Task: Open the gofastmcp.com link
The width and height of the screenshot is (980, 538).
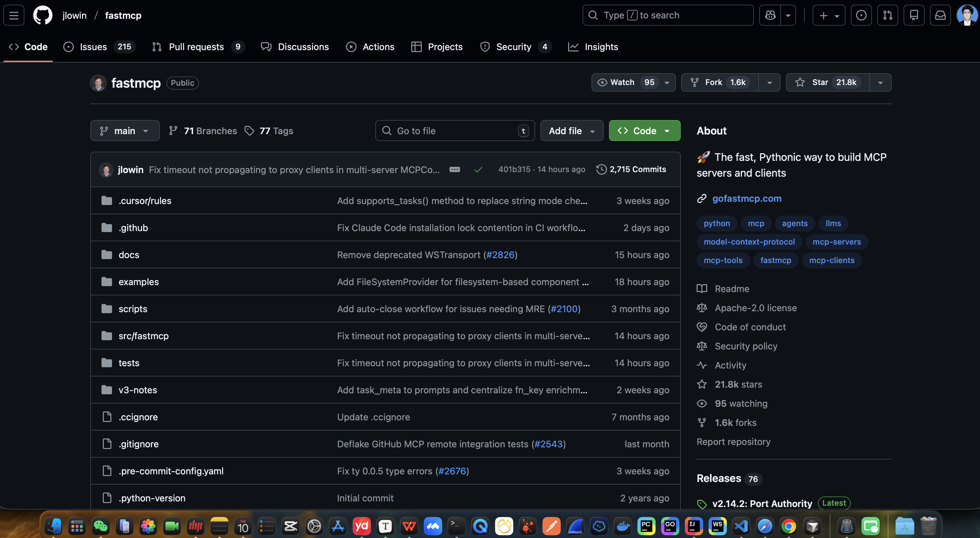Action: click(x=746, y=198)
